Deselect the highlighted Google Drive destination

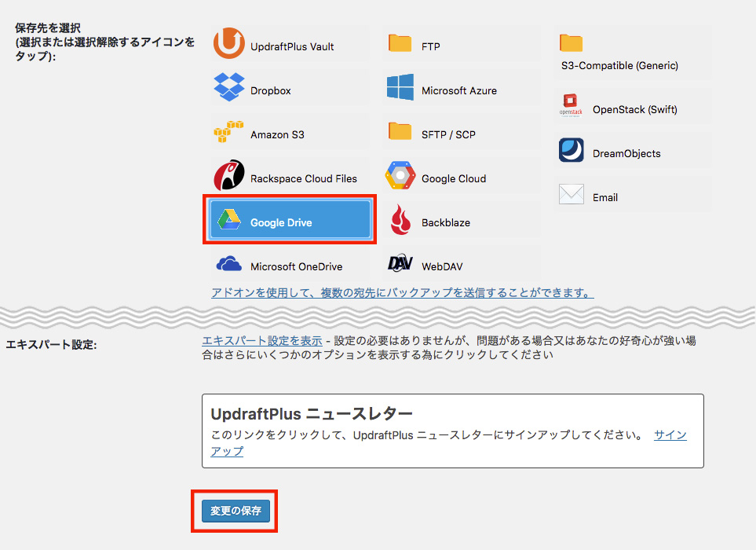point(289,221)
